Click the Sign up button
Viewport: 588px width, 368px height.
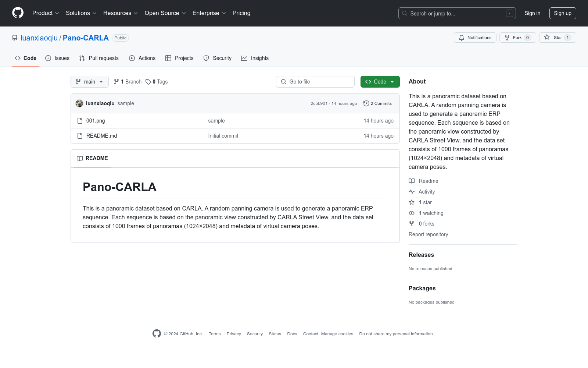tap(563, 13)
